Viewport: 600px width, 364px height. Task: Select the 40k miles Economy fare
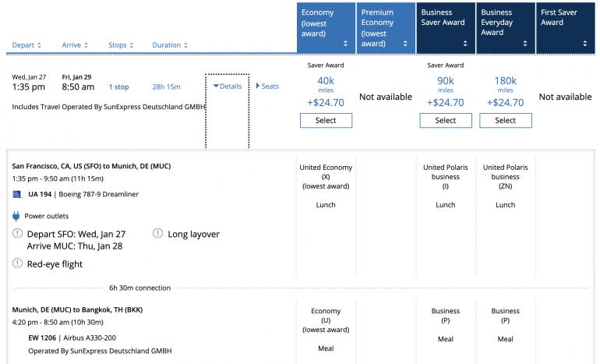[326, 121]
